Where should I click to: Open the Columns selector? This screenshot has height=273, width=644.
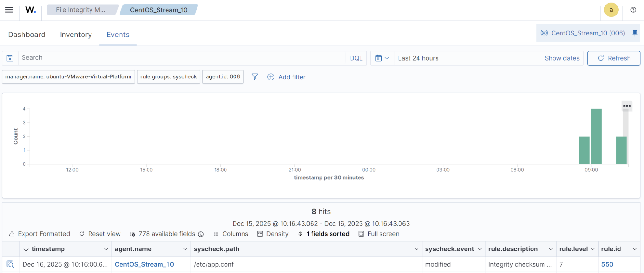click(231, 234)
